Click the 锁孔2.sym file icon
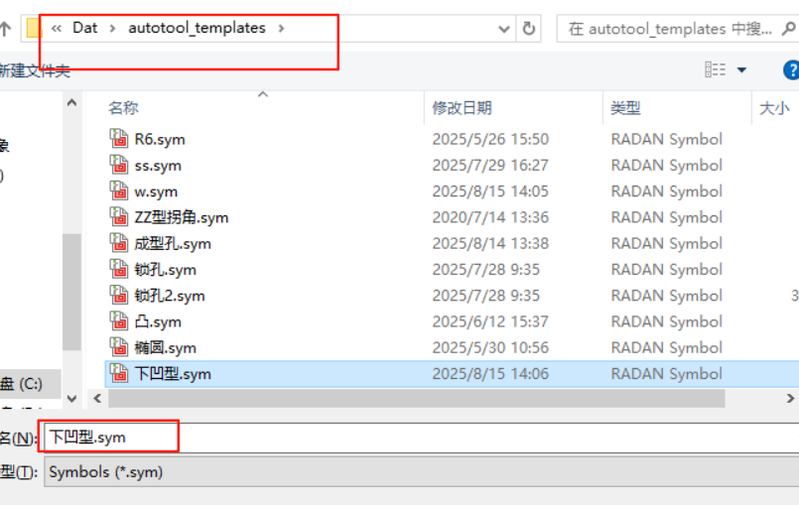This screenshot has width=799, height=505. (119, 295)
